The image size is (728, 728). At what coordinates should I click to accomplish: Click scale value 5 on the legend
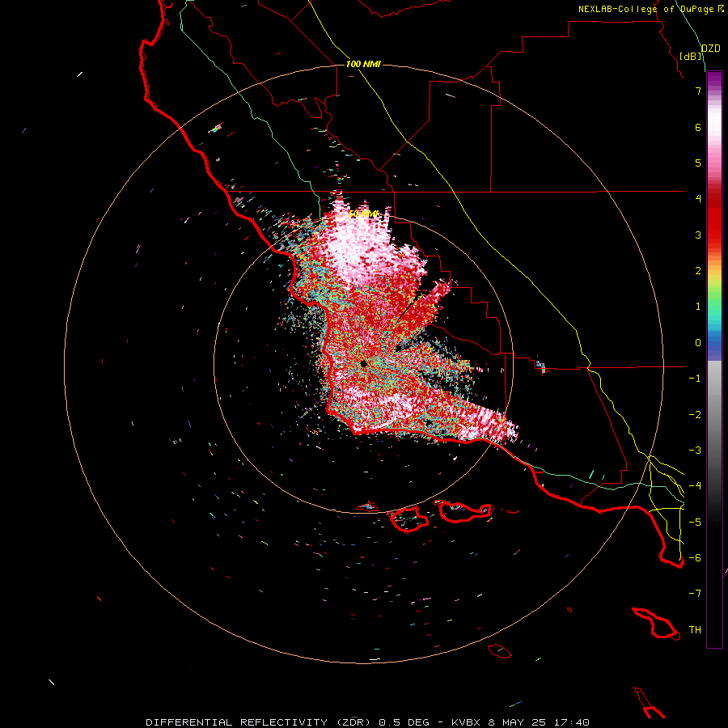pos(698,163)
